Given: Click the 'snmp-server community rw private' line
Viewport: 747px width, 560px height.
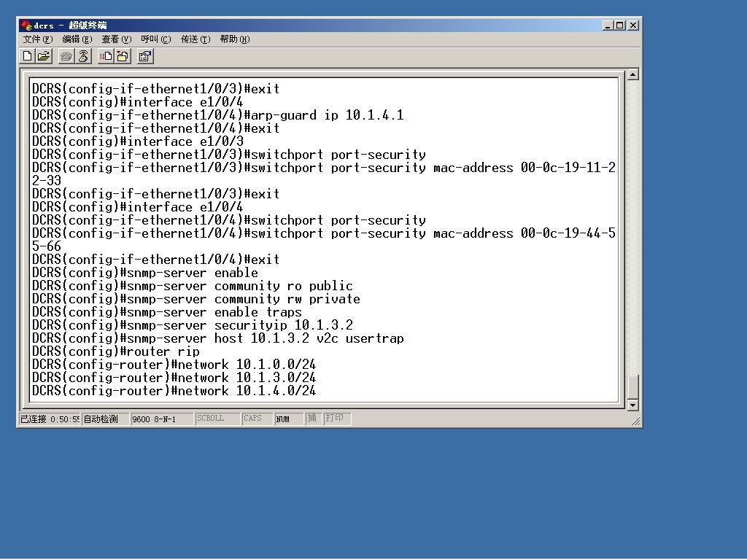Looking at the screenshot, I should pyautogui.click(x=196, y=299).
